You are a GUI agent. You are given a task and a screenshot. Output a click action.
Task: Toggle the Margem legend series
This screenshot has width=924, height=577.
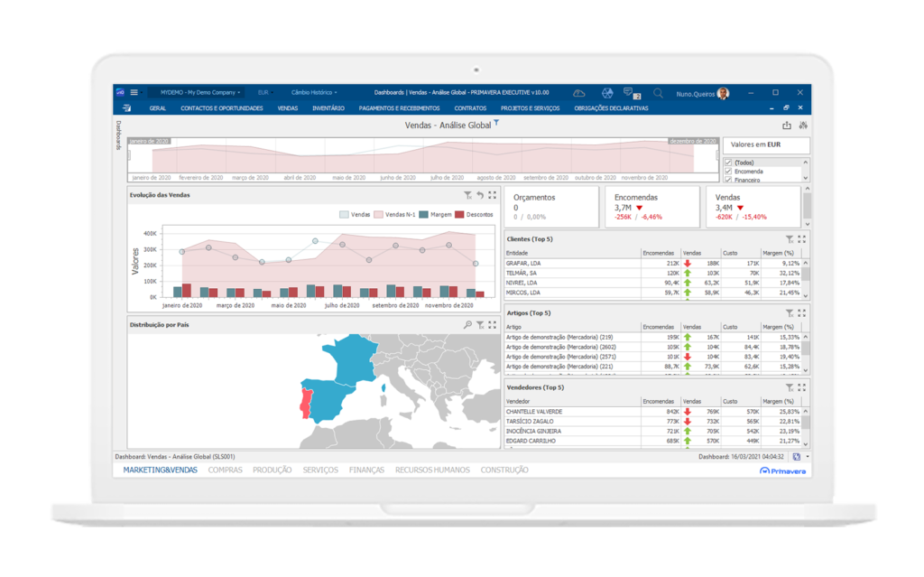click(436, 215)
